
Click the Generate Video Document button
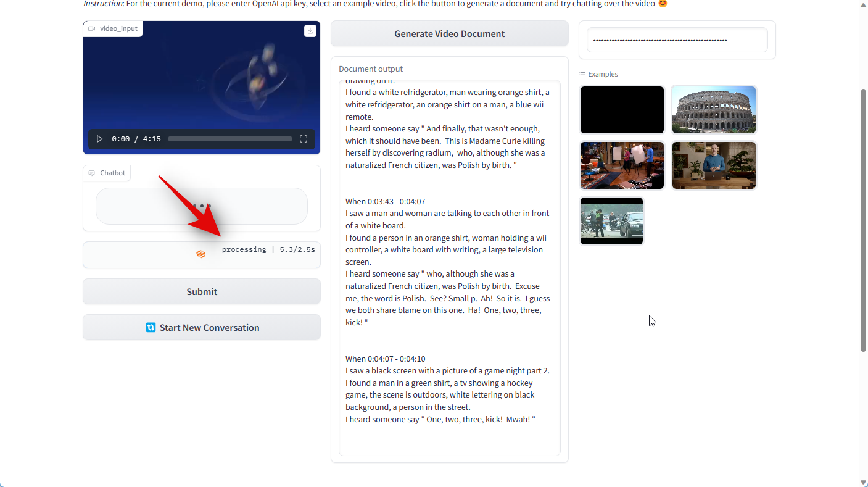[450, 34]
